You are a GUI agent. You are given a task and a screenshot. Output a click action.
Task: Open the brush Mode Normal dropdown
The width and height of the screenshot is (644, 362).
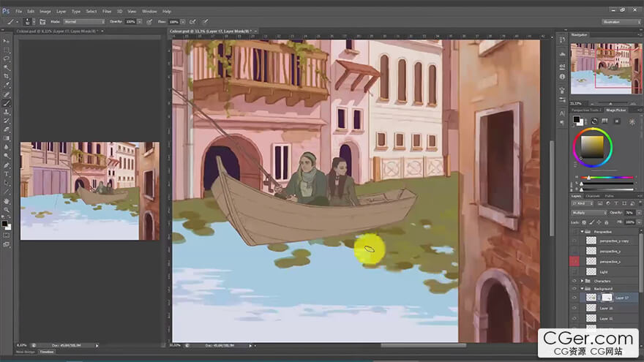pos(83,22)
